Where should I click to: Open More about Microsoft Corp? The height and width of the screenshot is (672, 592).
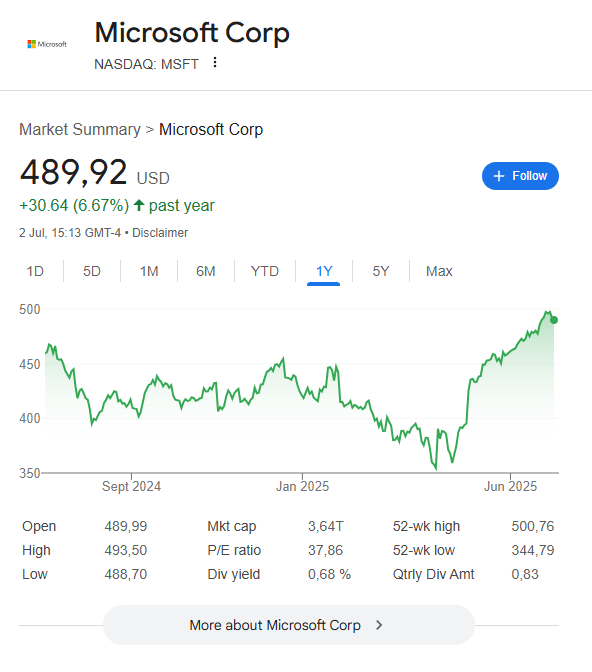289,625
